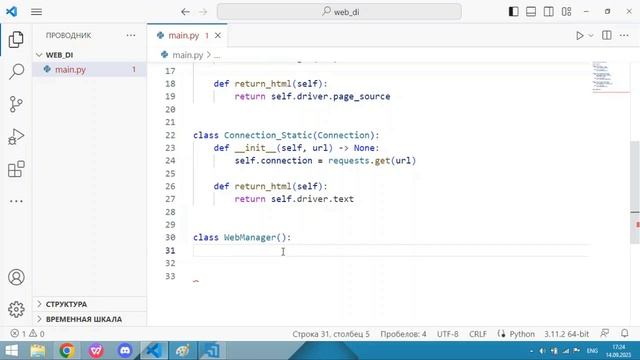640x360 pixels.
Task: Open the hamburger application menu
Action: 36,12
